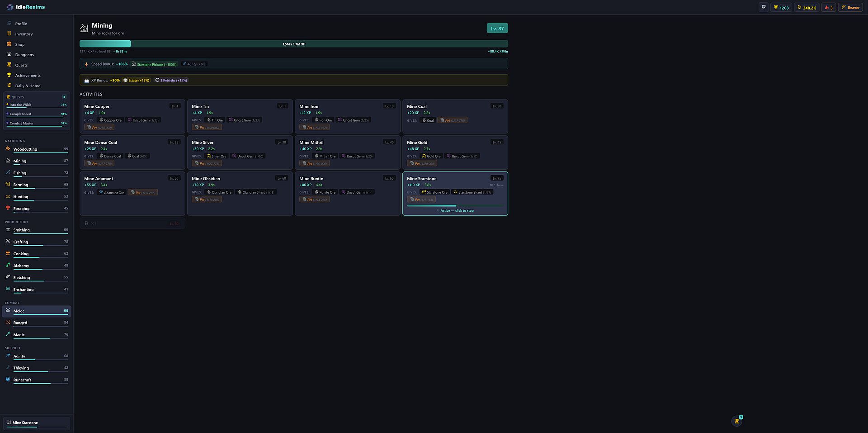Click the Agility skill icon in sidebar
Viewport: 868px width, 433px height.
8,356
